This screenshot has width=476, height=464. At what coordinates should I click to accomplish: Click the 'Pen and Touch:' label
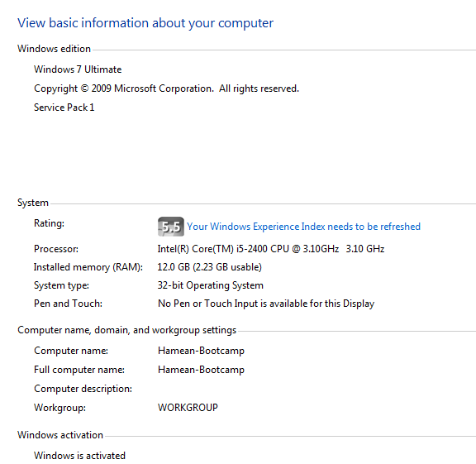coord(68,304)
